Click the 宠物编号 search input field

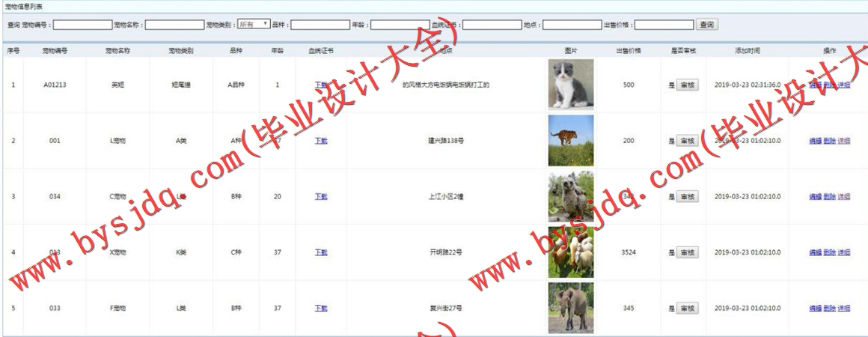[82, 25]
